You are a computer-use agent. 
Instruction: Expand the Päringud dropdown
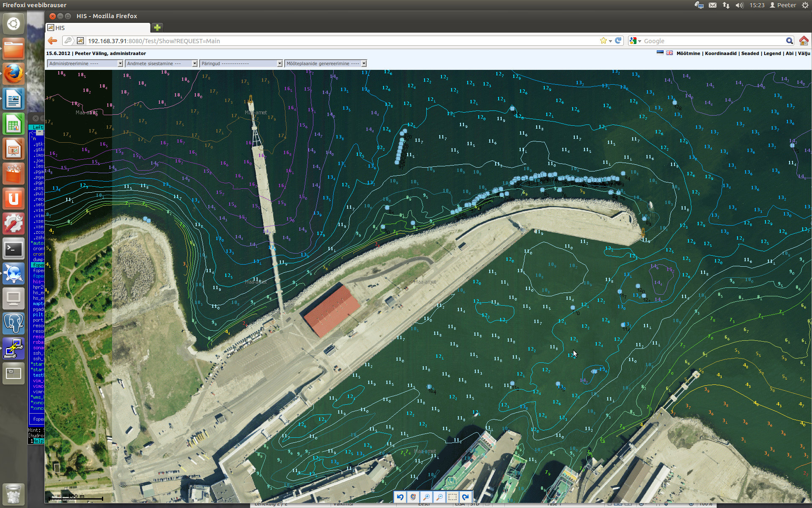click(241, 63)
